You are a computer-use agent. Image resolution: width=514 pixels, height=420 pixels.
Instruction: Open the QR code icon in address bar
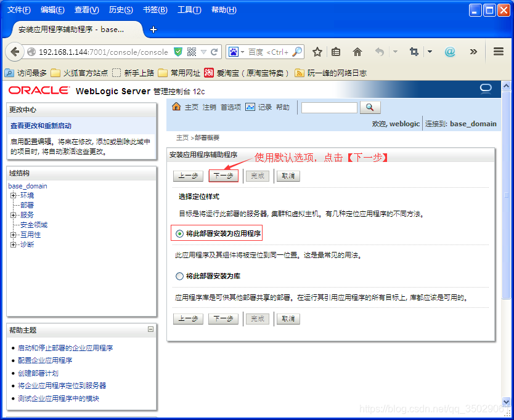[192, 52]
